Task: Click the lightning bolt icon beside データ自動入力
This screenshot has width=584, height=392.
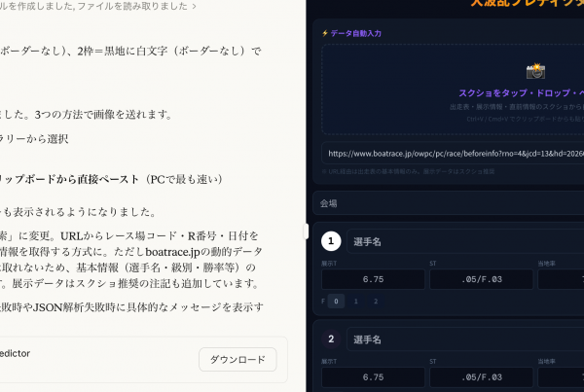Action: [x=325, y=33]
